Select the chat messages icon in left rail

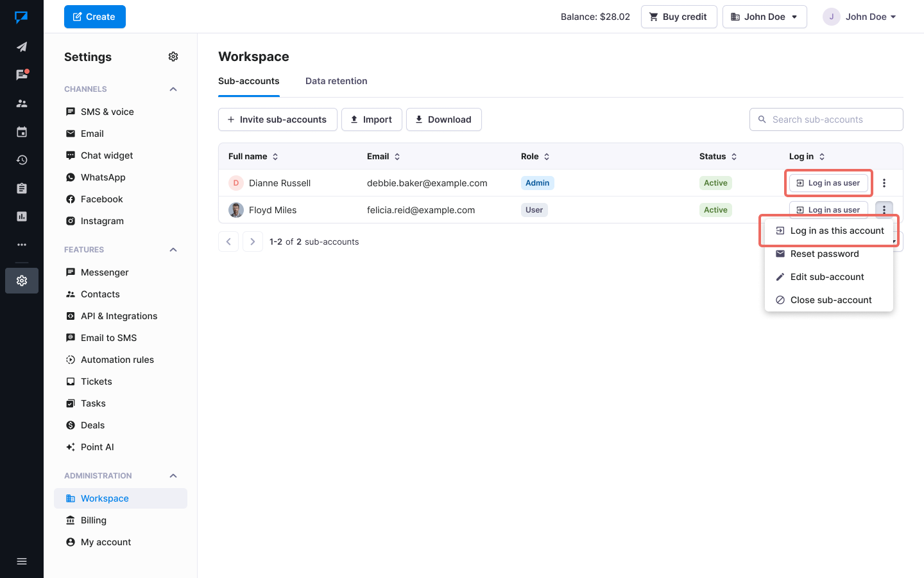pos(22,74)
